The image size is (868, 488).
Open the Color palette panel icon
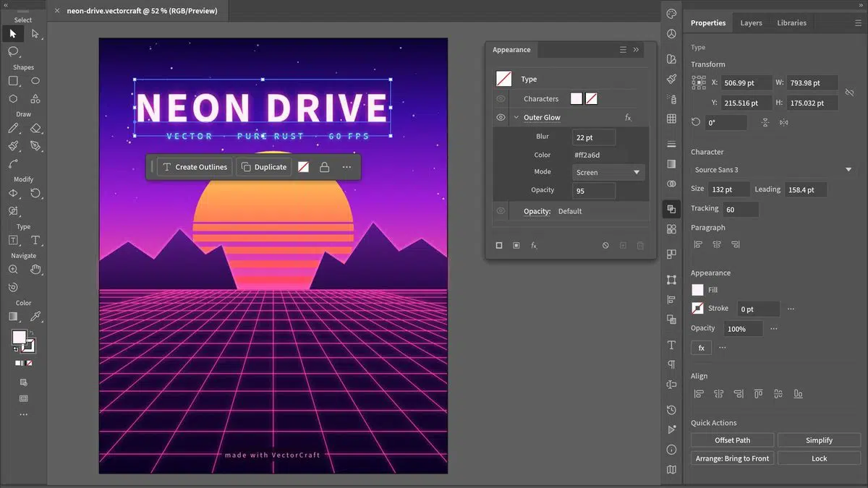pos(671,14)
